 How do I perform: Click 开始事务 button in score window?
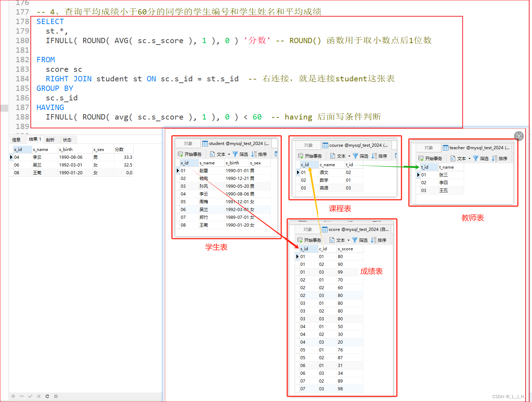310,240
